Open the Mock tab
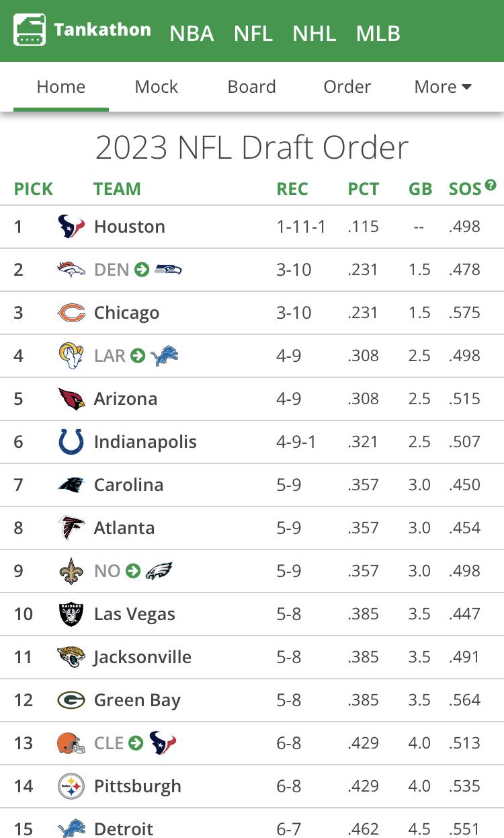The height and width of the screenshot is (838, 504). (x=157, y=87)
